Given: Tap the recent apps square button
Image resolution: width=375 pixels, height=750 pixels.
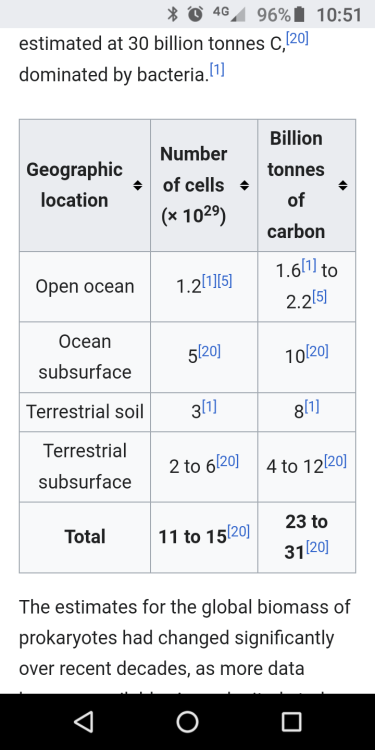Looking at the screenshot, I should 291,721.
